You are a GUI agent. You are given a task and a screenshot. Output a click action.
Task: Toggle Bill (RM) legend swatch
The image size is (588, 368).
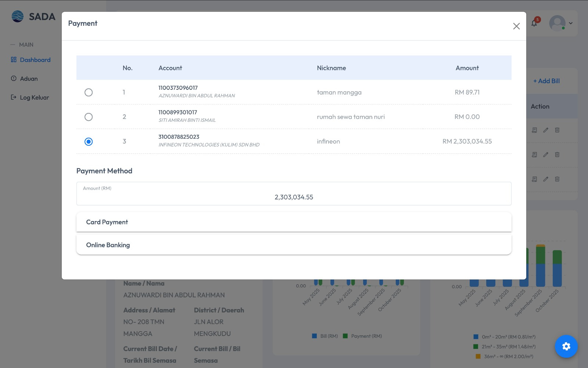pyautogui.click(x=314, y=336)
